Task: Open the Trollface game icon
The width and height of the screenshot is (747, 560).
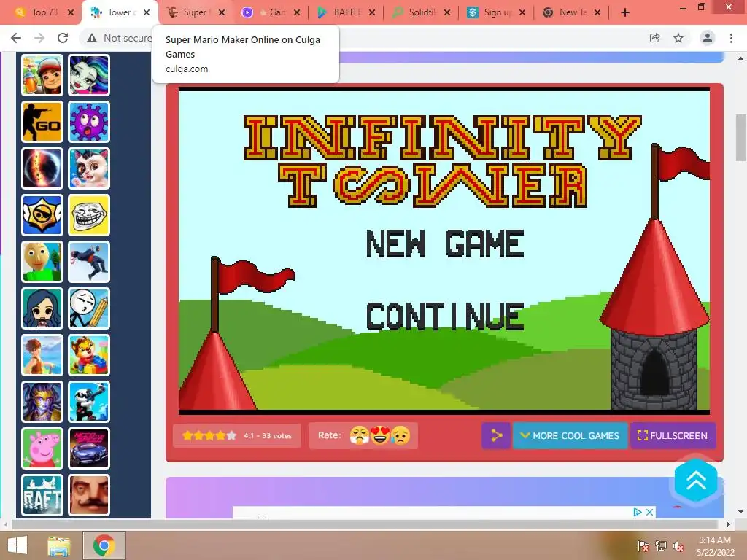Action: pos(88,215)
